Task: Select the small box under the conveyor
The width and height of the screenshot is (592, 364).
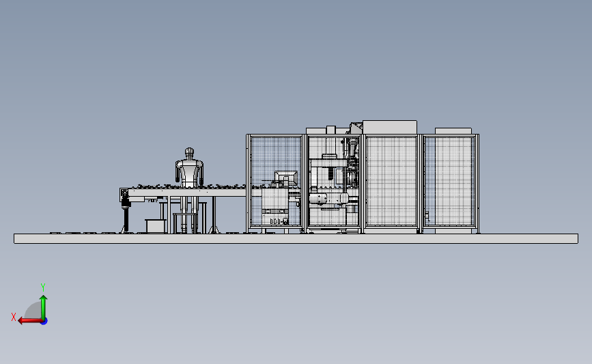Action: (156, 226)
